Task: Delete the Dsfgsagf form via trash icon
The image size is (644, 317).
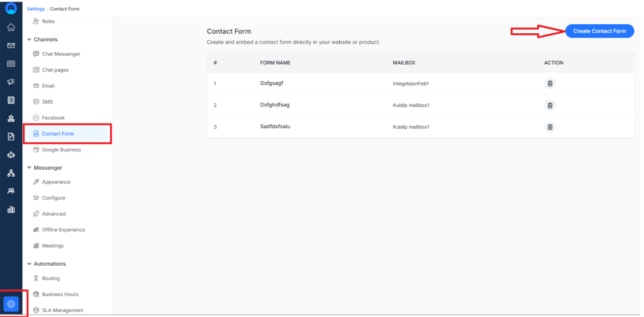Action: coord(550,84)
